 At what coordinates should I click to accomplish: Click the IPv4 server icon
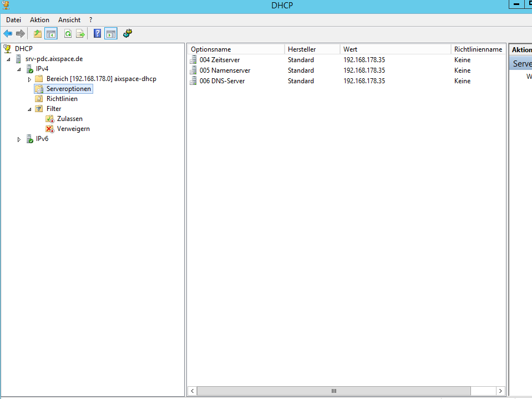pos(30,69)
